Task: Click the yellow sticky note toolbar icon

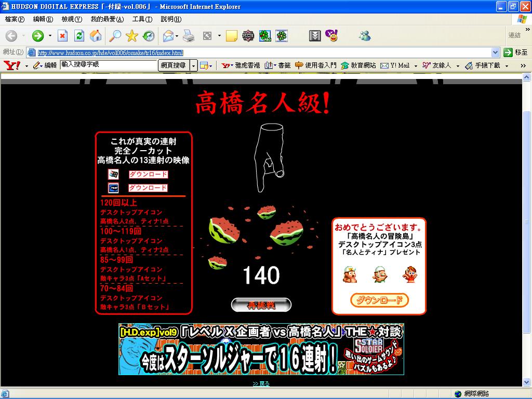Action: pyautogui.click(x=231, y=36)
